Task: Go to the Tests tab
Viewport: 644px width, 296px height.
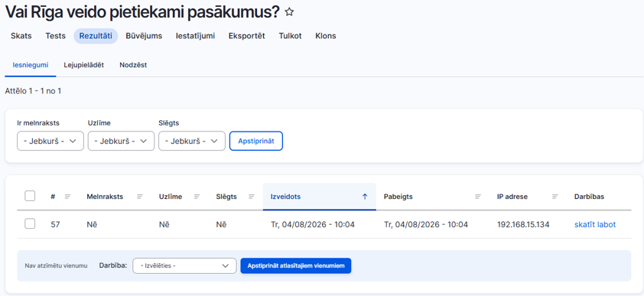Action: [x=55, y=36]
